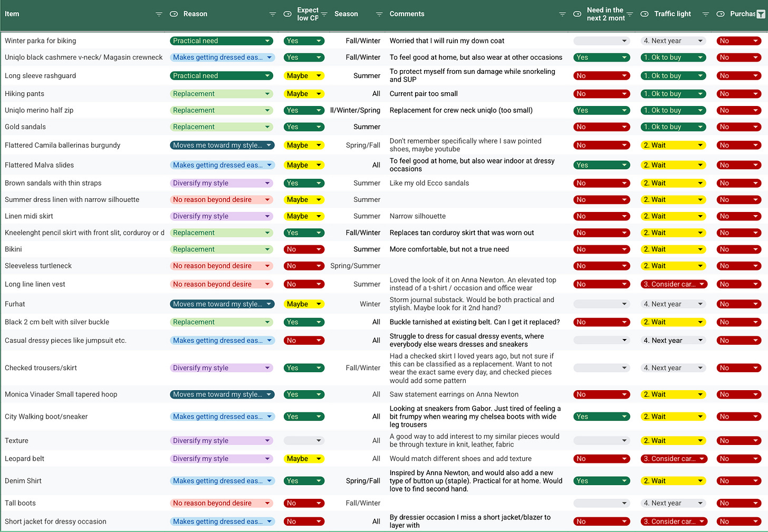Image resolution: width=768 pixels, height=532 pixels.
Task: Select cell 'Long sleeve rashguard'
Action: 41,76
